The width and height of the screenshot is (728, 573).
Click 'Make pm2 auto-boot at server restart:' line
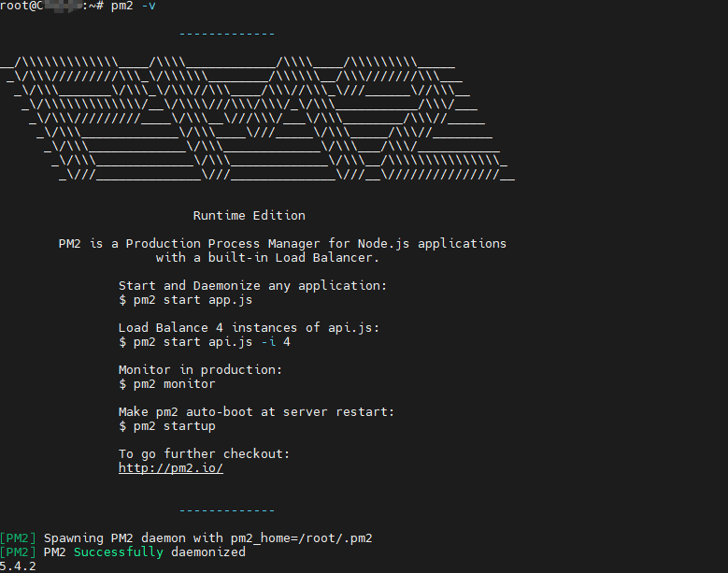pyautogui.click(x=256, y=412)
